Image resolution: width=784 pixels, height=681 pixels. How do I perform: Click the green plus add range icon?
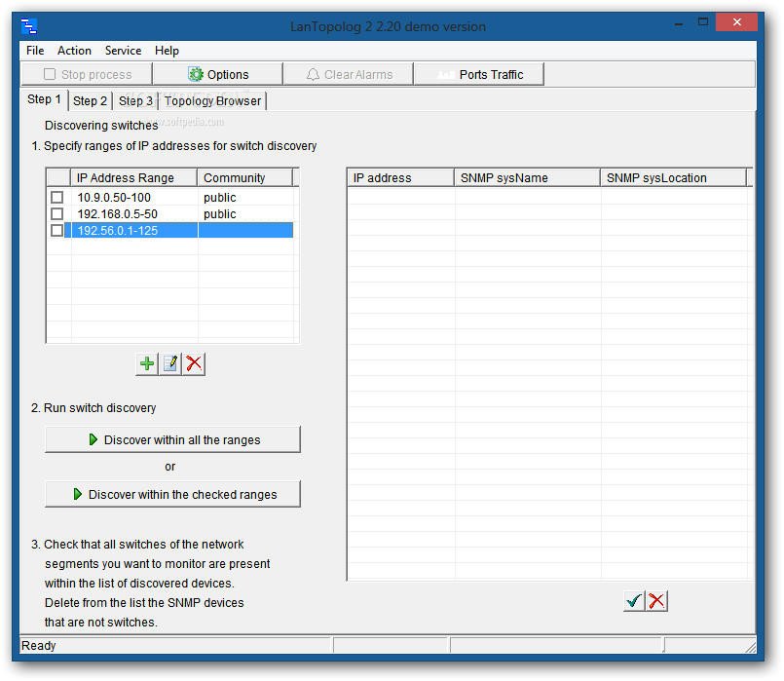pos(146,363)
